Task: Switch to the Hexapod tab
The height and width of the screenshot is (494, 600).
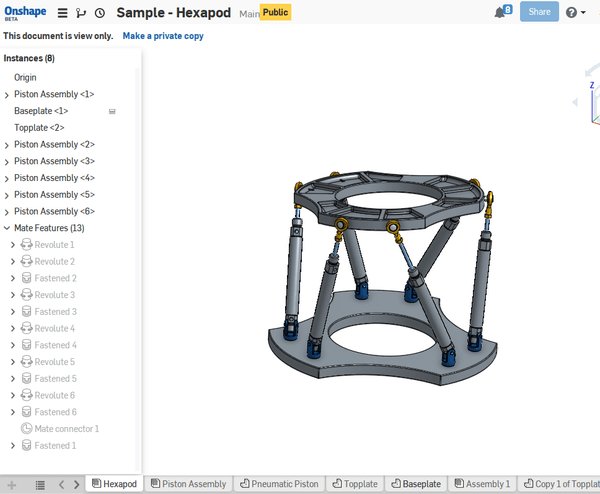Action: pos(114,484)
